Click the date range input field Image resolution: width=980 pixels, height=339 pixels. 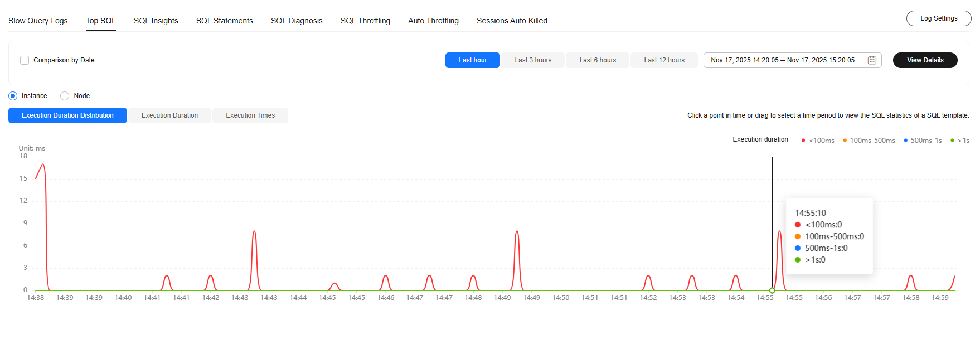[x=783, y=60]
